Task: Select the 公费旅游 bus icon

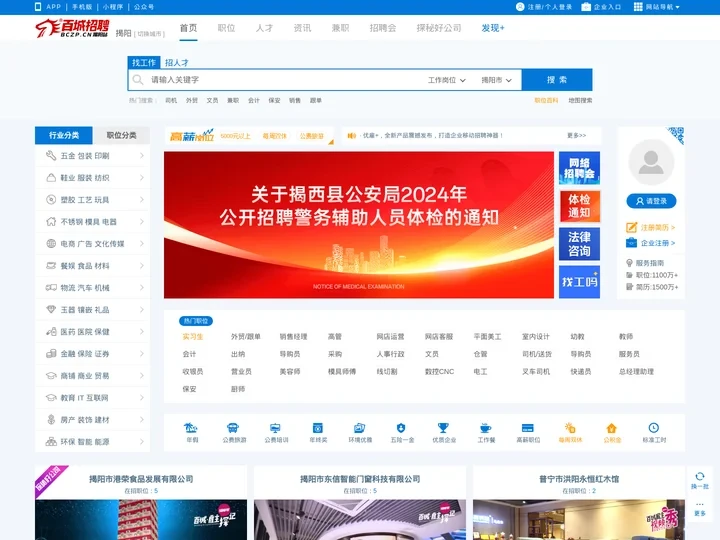Action: [x=233, y=428]
